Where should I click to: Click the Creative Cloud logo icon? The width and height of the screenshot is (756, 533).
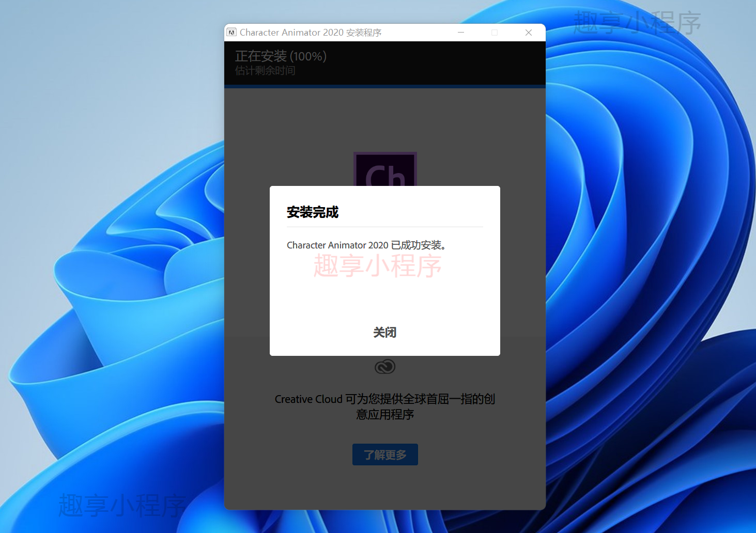pyautogui.click(x=385, y=367)
